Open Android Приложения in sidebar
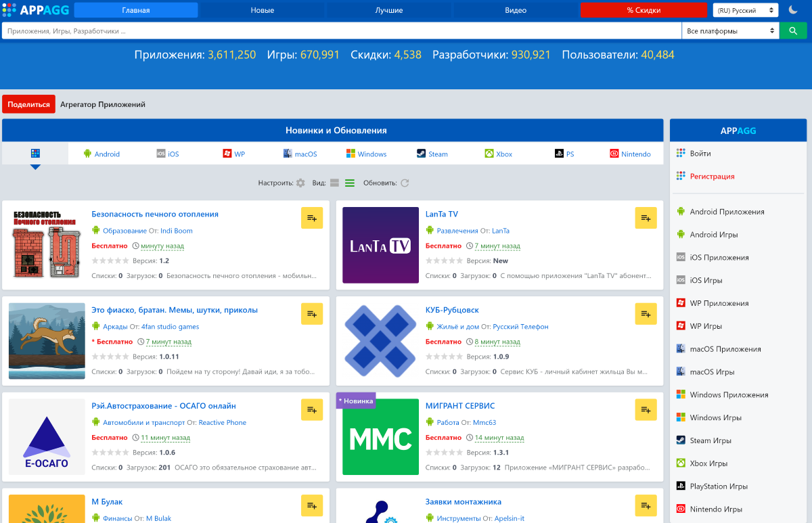This screenshot has width=812, height=523. pyautogui.click(x=727, y=212)
